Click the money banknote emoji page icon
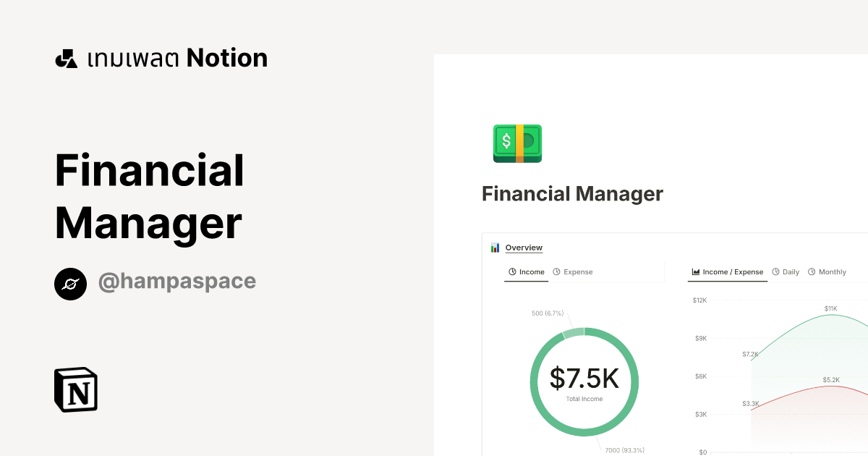The image size is (868, 456). point(517,143)
